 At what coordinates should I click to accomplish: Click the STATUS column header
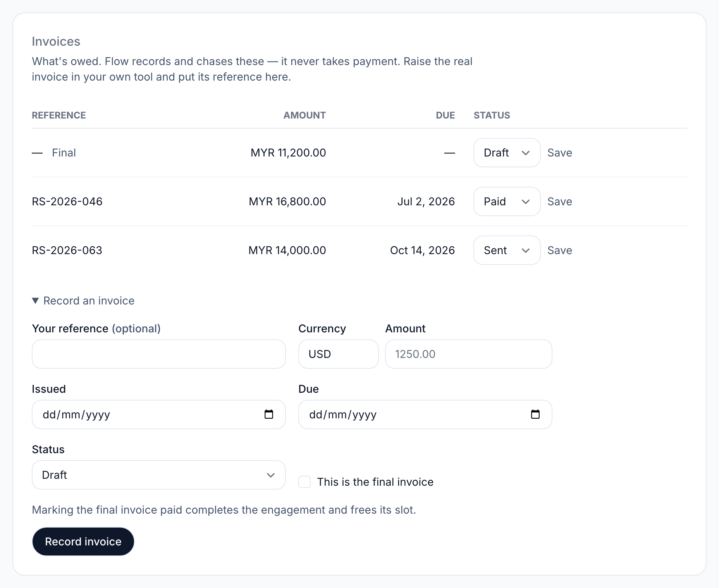pos(492,115)
